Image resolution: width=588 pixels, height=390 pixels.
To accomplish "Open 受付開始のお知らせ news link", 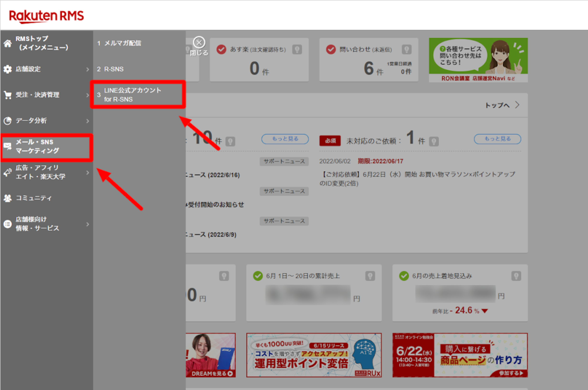I will [215, 205].
